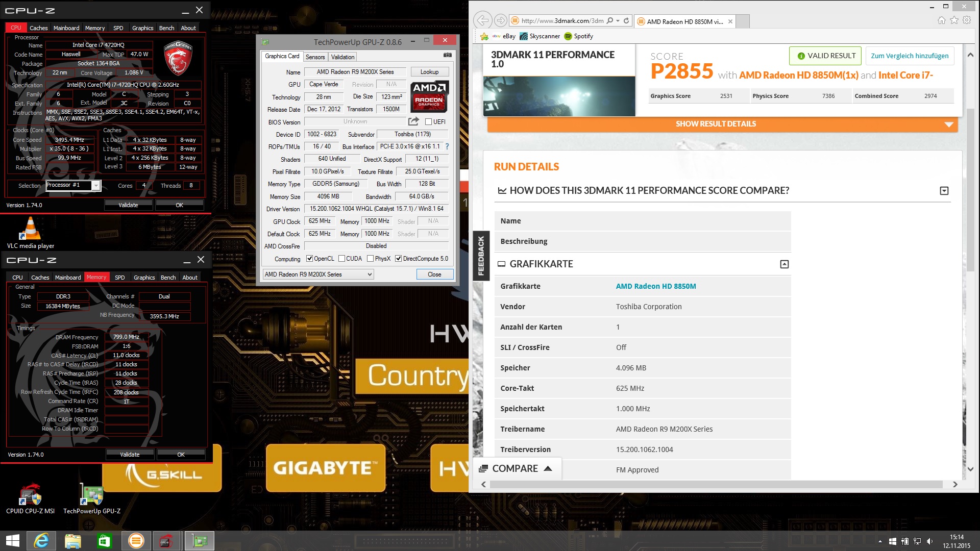Click the add-to-favorites bar star icon

pyautogui.click(x=484, y=36)
